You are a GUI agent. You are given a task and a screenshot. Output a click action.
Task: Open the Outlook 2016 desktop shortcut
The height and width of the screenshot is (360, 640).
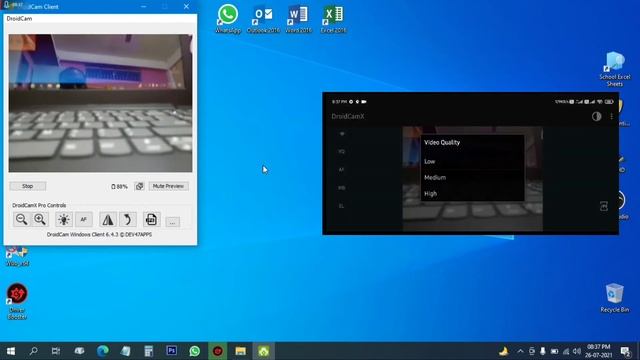coord(263,19)
